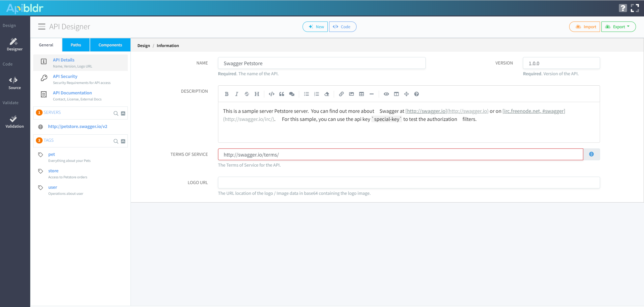644x307 pixels.
Task: Click the globe button next to Terms of Service
Action: [x=592, y=154]
